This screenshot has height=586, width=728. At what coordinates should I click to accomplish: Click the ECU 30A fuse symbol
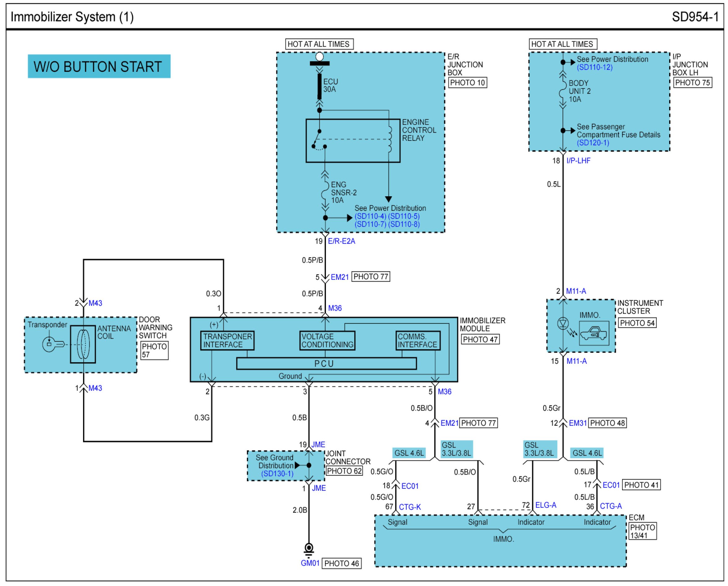(319, 86)
